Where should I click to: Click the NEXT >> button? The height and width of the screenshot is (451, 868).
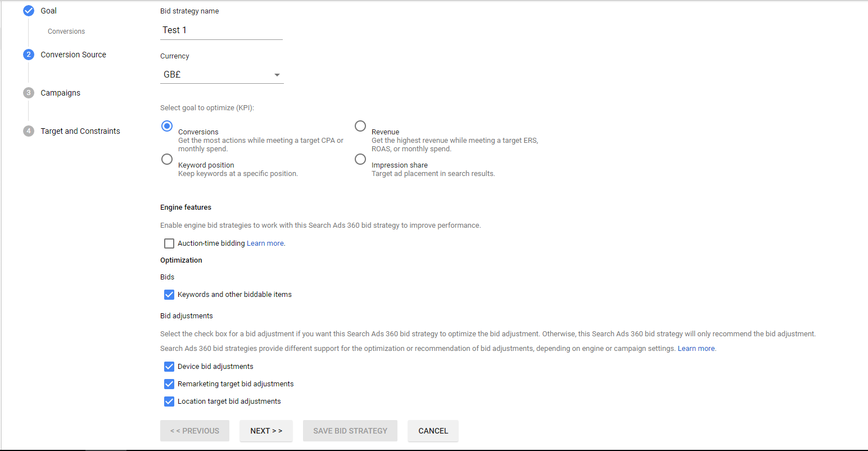(x=266, y=431)
